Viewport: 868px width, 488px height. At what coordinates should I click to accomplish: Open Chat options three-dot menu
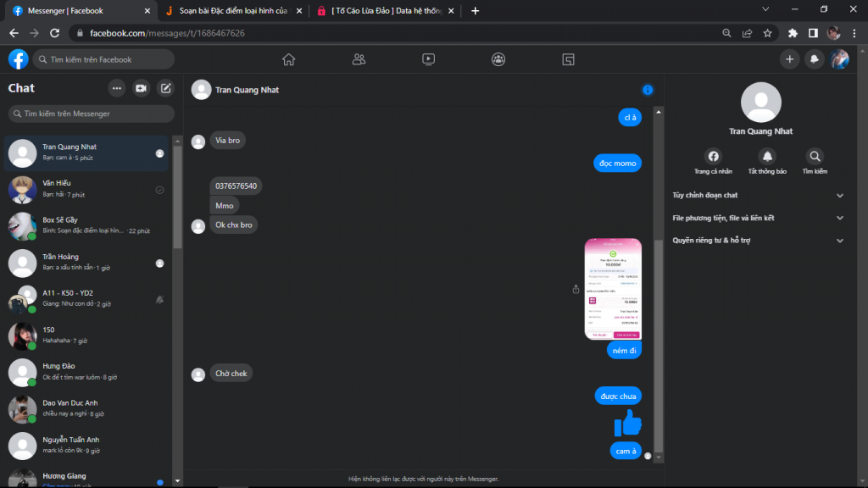pos(117,88)
